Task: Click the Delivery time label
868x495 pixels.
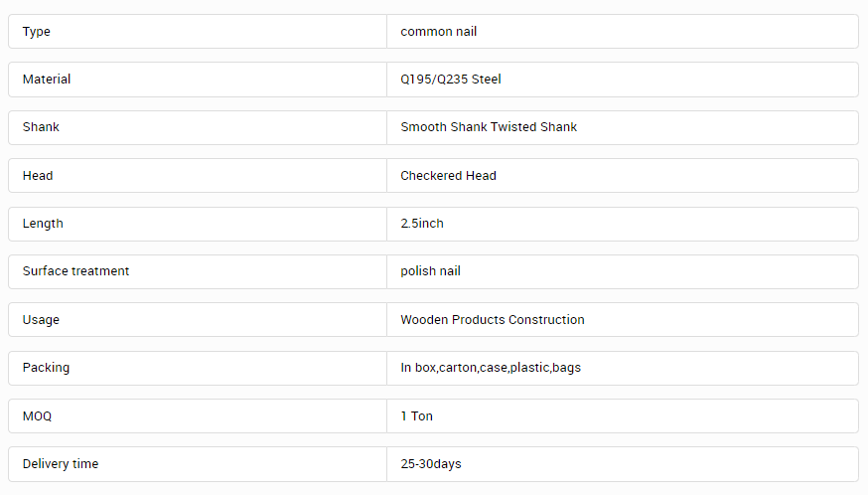Action: coord(61,464)
